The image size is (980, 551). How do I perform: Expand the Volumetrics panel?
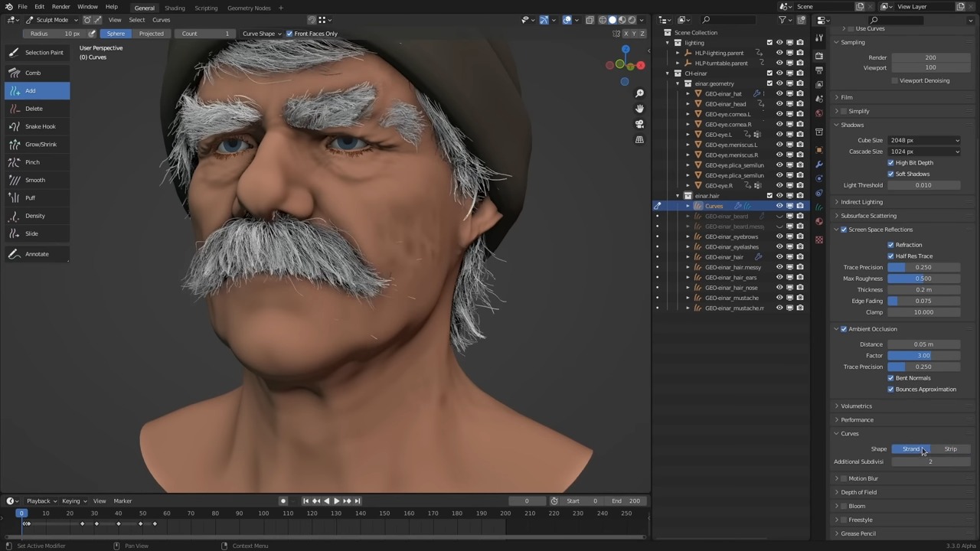point(856,406)
